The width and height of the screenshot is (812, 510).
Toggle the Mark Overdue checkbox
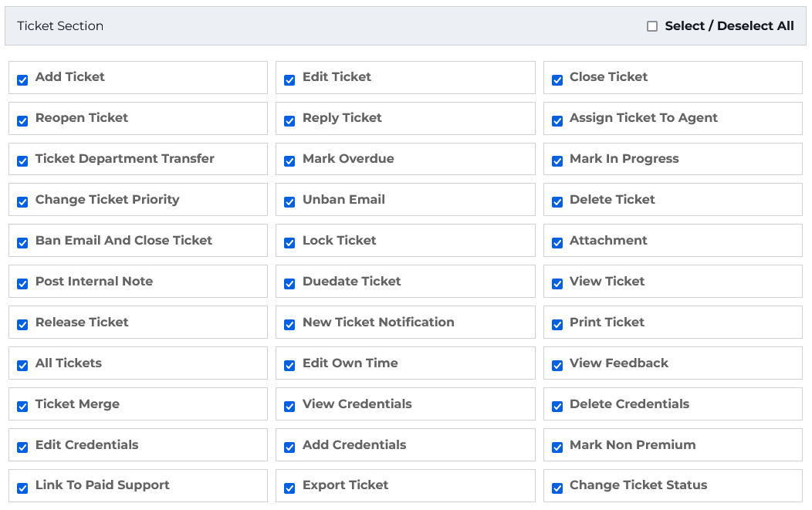[289, 162]
